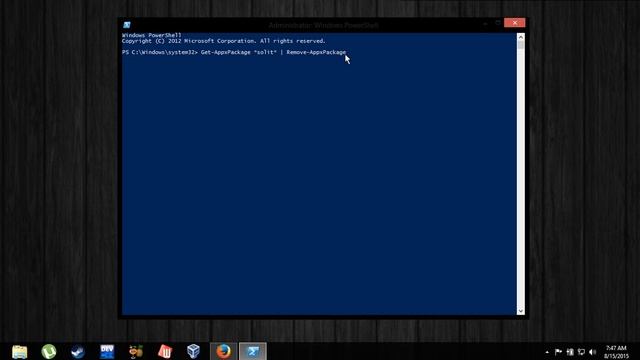Close the Administrator PowerShell window
This screenshot has height=360, width=640.
514,22
